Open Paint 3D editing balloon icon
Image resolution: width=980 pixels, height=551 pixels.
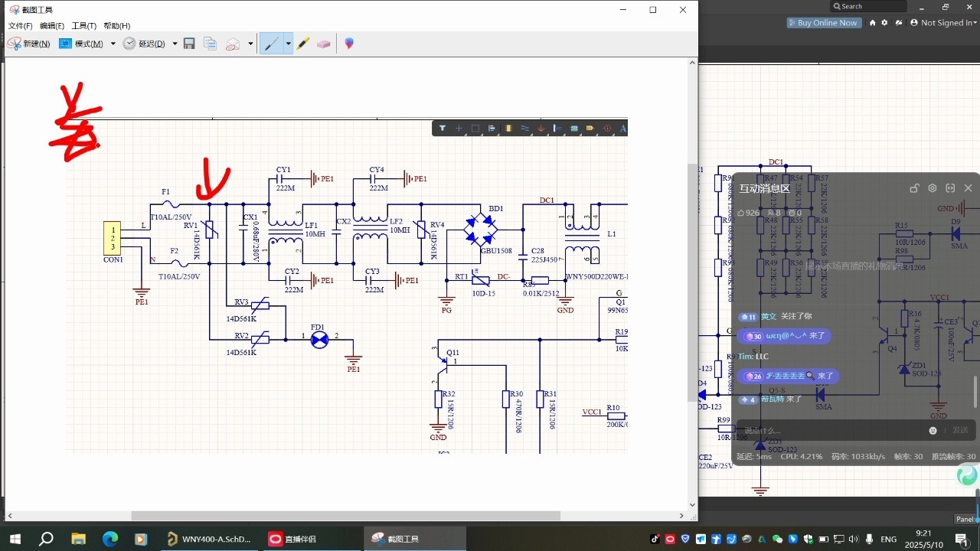coord(349,44)
